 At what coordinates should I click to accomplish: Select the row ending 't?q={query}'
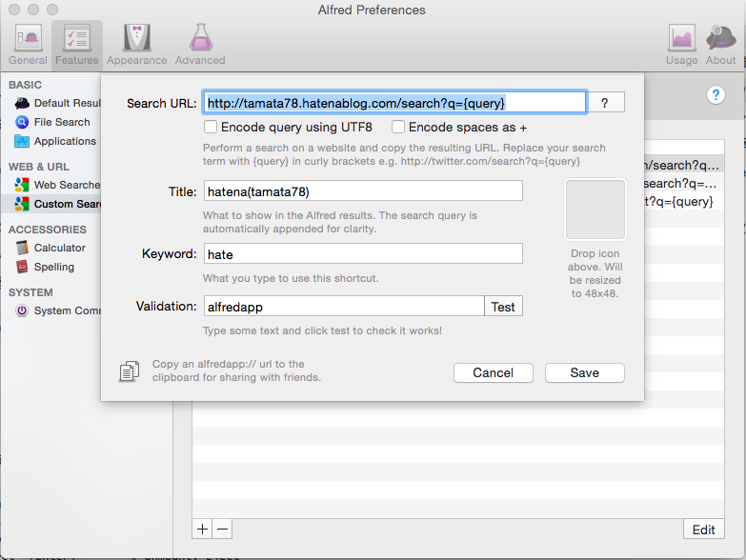coord(684,201)
